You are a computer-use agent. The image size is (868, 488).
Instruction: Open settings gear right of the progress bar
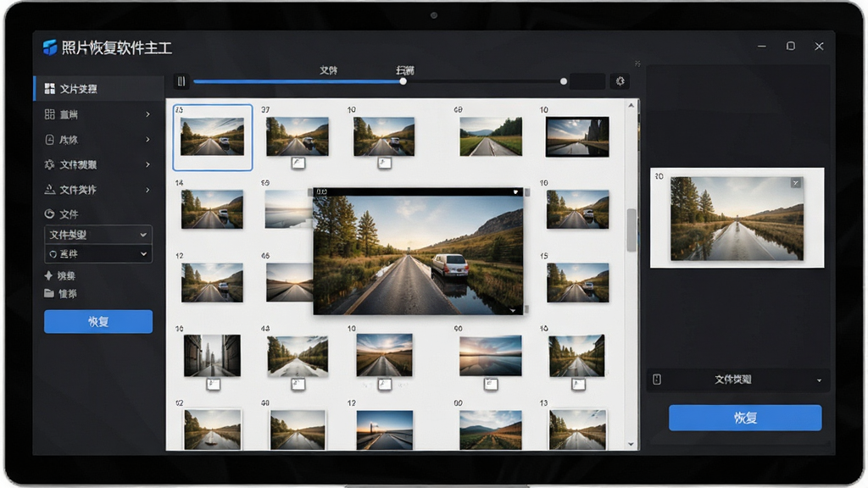620,81
